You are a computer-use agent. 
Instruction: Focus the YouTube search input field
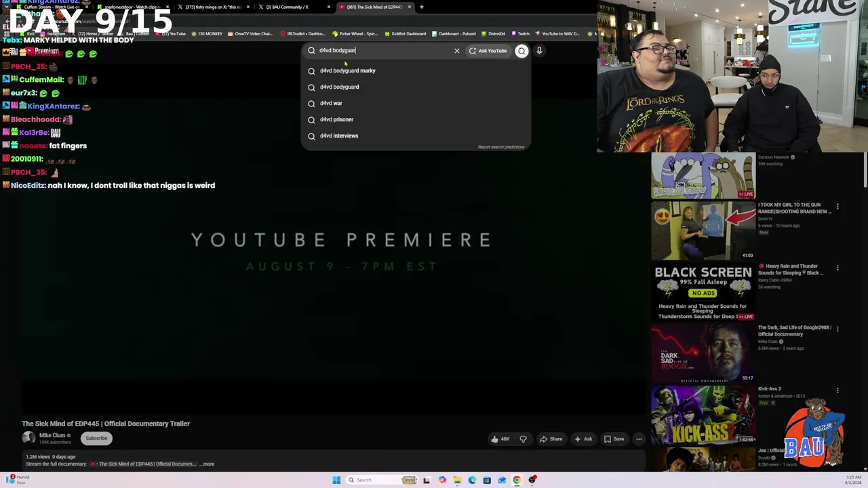(x=383, y=50)
